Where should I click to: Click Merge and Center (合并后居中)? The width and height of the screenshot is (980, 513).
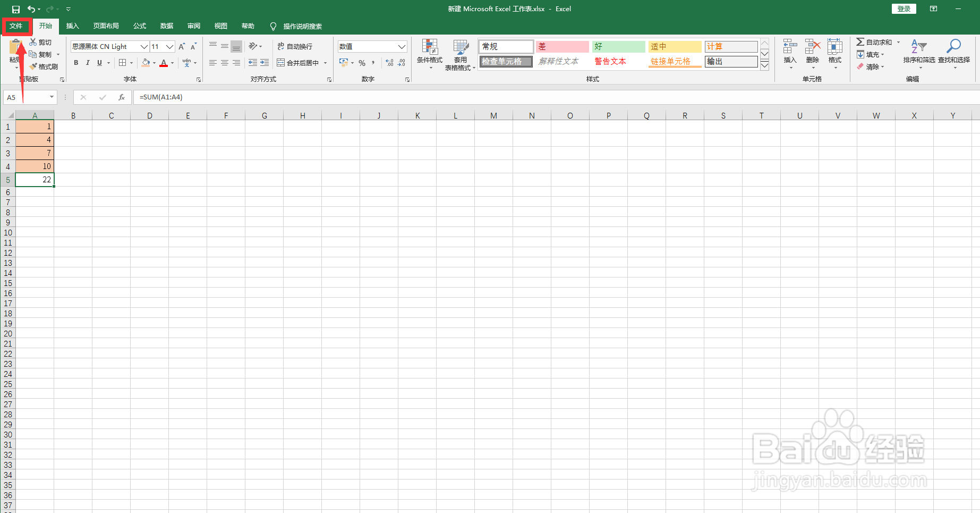(297, 63)
